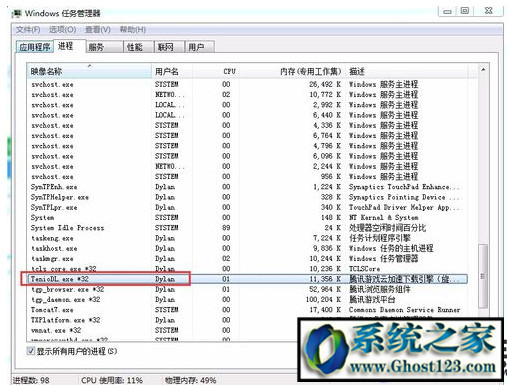Switch to the 服务 tab
Screen dimensions: 507x385
point(105,47)
